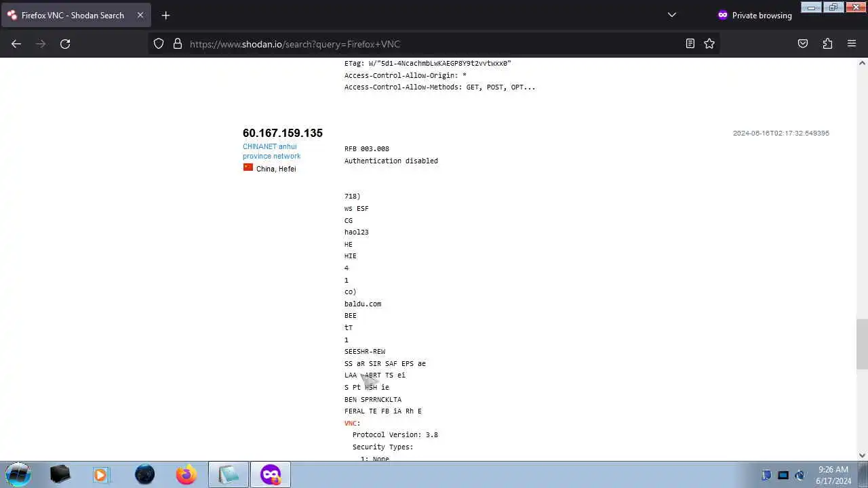
Task: Select the 'RFB 003.008' banner line
Action: (367, 149)
